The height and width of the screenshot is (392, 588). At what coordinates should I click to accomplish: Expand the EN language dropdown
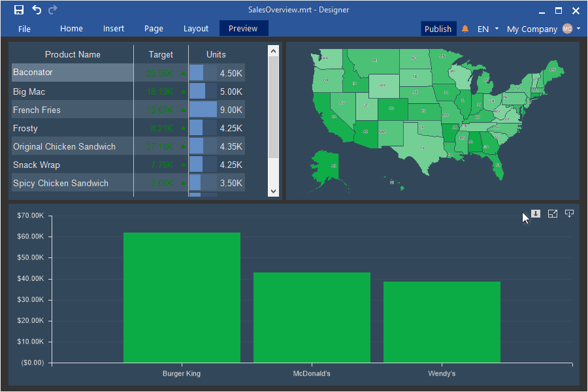click(497, 29)
